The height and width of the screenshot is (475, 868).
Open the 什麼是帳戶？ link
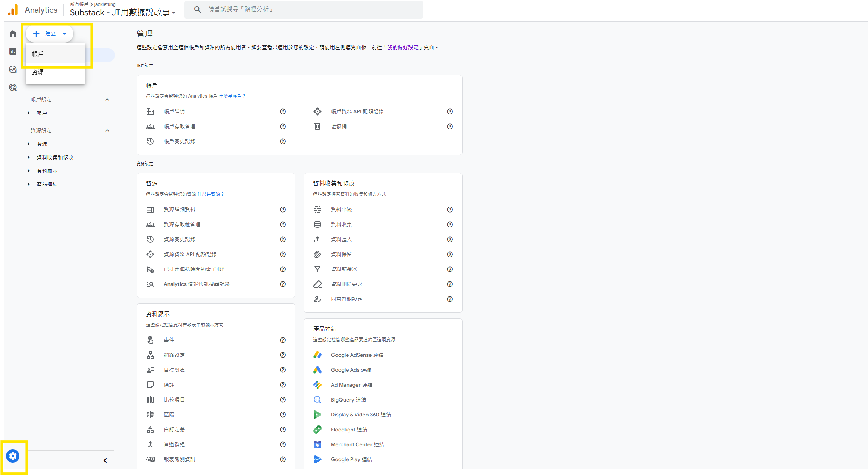(232, 96)
